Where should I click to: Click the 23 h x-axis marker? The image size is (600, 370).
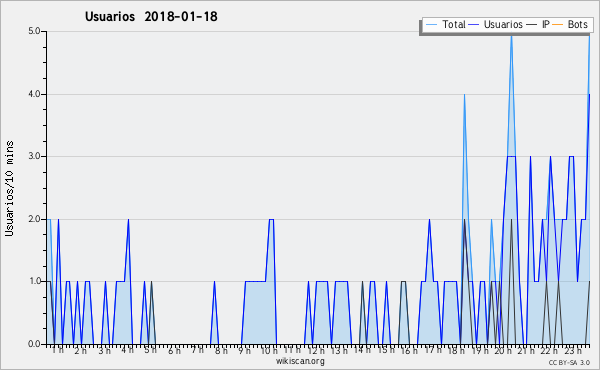tap(573, 350)
